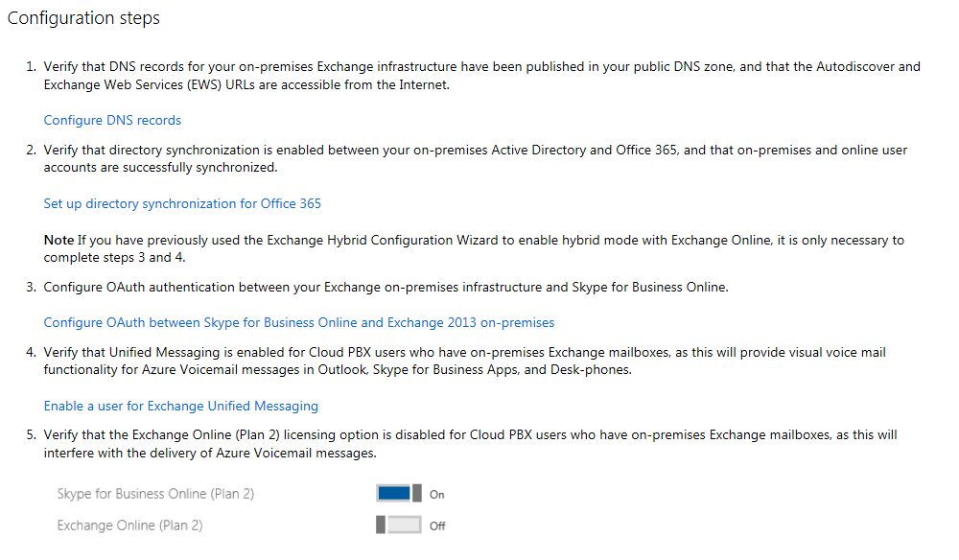Click the On label beside the Skype toggle
The height and width of the screenshot is (560, 959).
[x=437, y=495]
